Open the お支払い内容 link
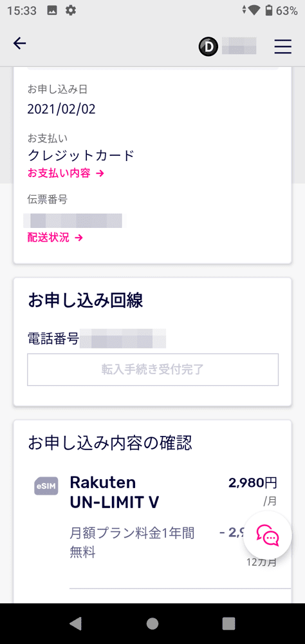Image resolution: width=305 pixels, height=644 pixels. [66, 173]
